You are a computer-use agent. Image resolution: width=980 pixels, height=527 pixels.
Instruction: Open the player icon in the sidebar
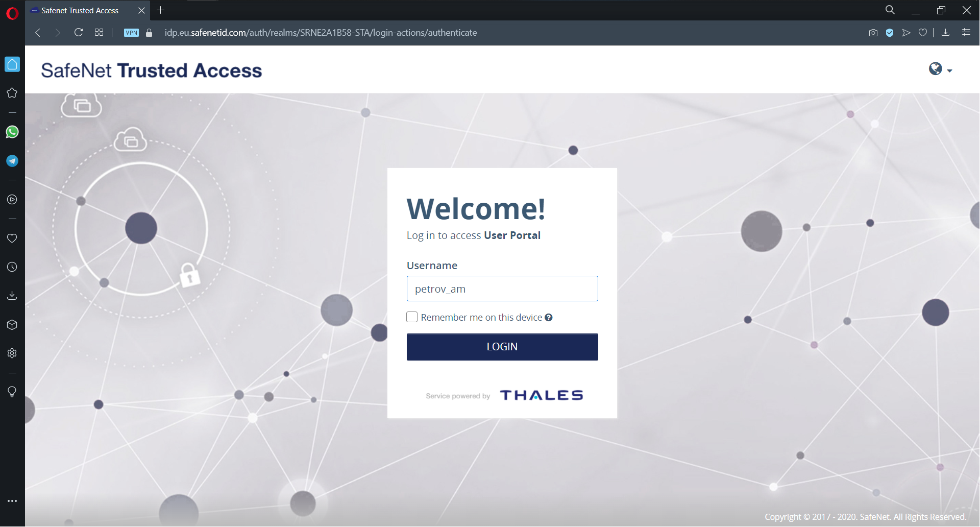point(12,200)
